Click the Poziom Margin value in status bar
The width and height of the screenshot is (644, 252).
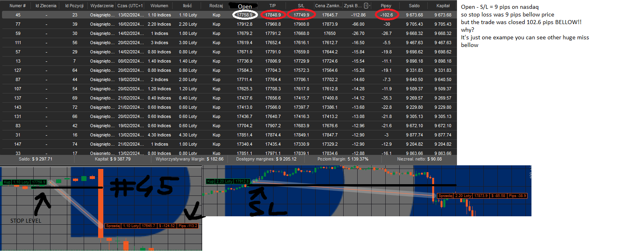343,159
